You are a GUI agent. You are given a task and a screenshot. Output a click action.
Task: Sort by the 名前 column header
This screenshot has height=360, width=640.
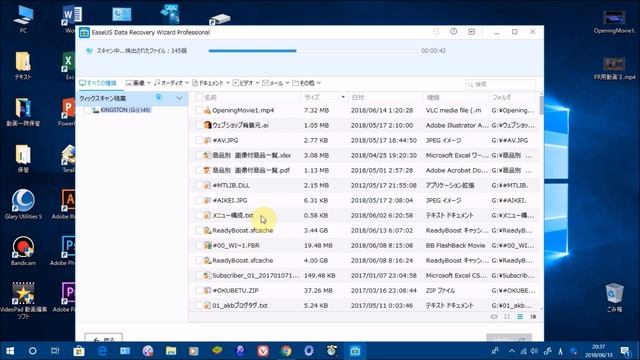click(210, 97)
